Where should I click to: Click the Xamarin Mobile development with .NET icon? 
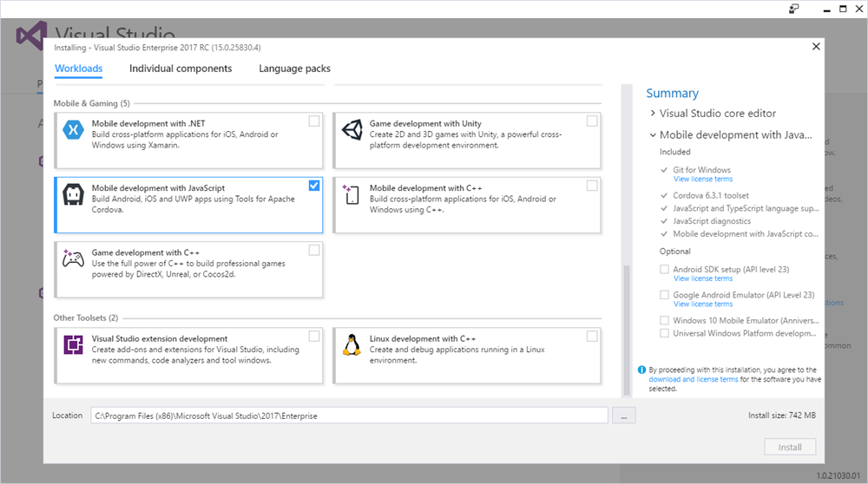tap(73, 131)
